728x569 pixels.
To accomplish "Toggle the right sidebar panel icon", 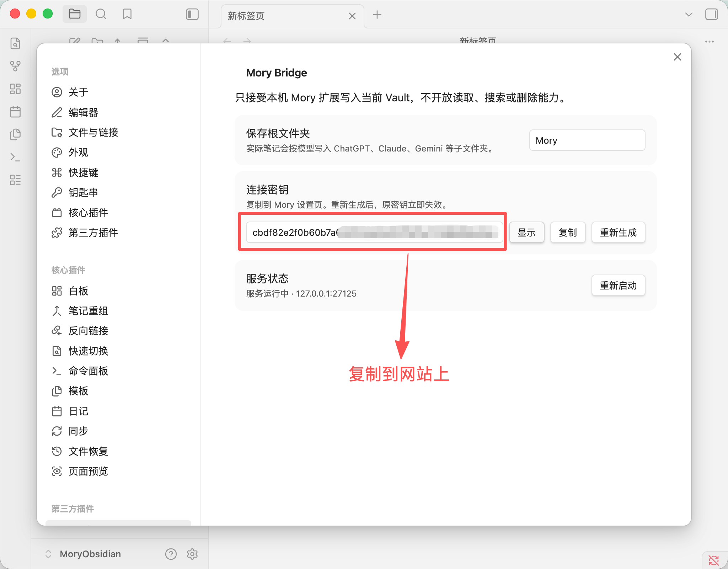I will pyautogui.click(x=711, y=14).
